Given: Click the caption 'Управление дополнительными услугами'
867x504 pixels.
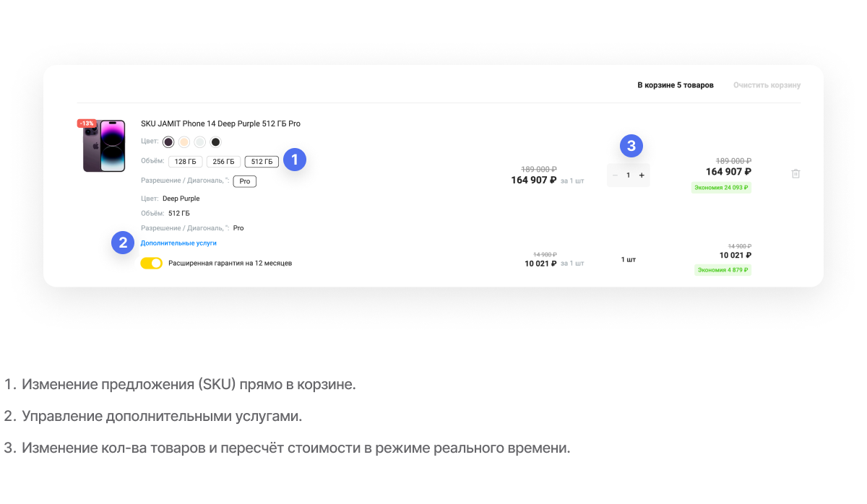Looking at the screenshot, I should pos(162,417).
